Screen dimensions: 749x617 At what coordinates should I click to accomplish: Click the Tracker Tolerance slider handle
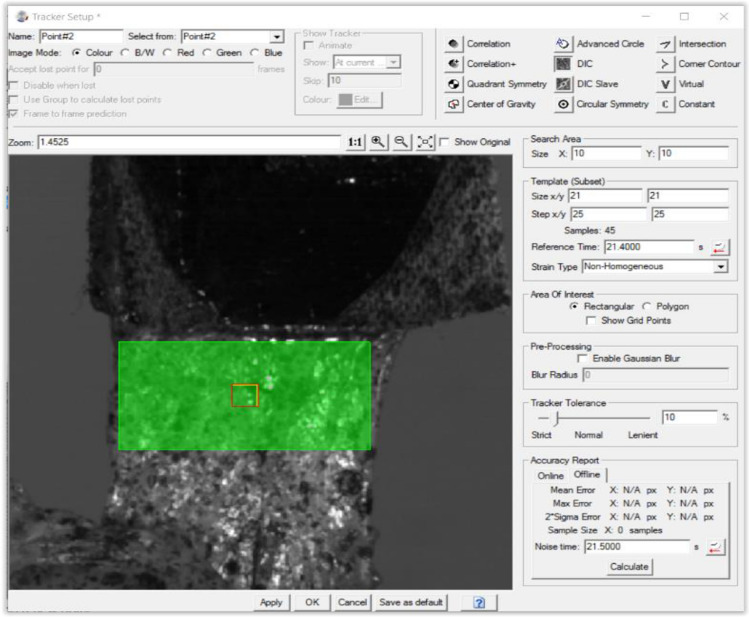pyautogui.click(x=556, y=417)
